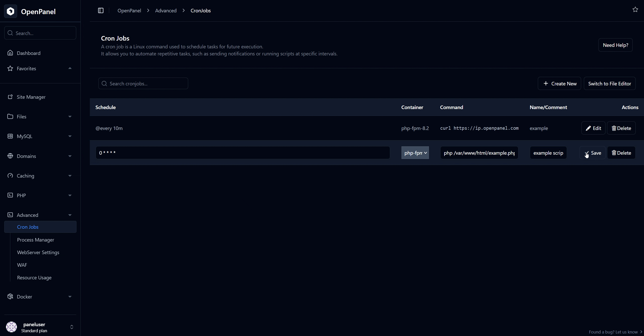Image resolution: width=644 pixels, height=336 pixels.
Task: Click the Files folder icon
Action: pos(10,116)
